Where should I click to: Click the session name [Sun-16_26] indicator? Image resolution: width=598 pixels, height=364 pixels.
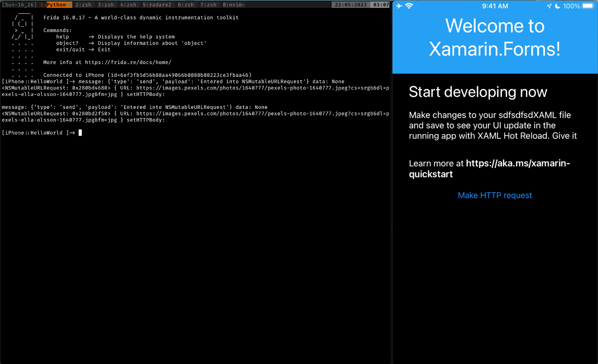[x=19, y=5]
